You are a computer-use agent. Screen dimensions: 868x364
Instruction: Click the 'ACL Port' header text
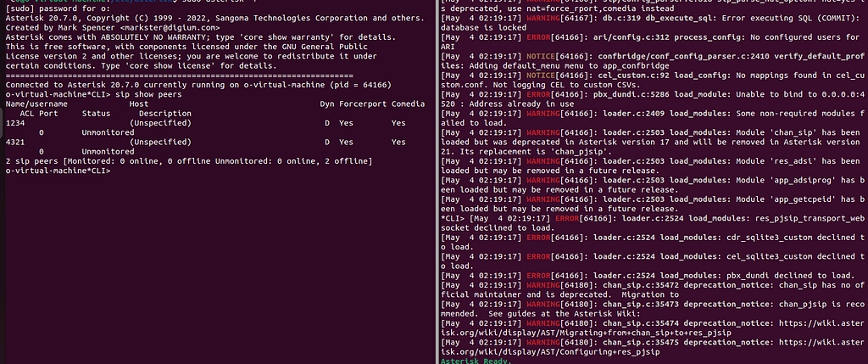pos(39,113)
